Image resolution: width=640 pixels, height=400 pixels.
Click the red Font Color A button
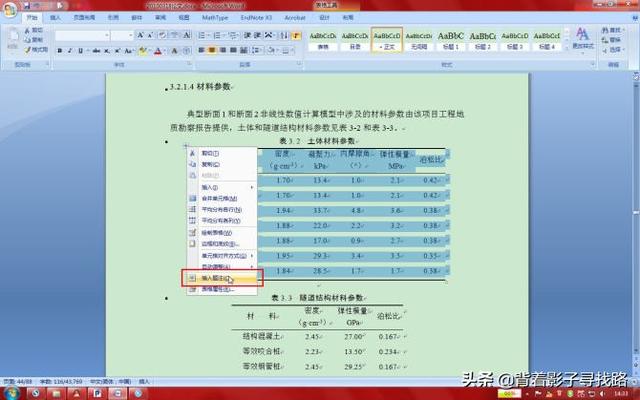tap(158, 51)
